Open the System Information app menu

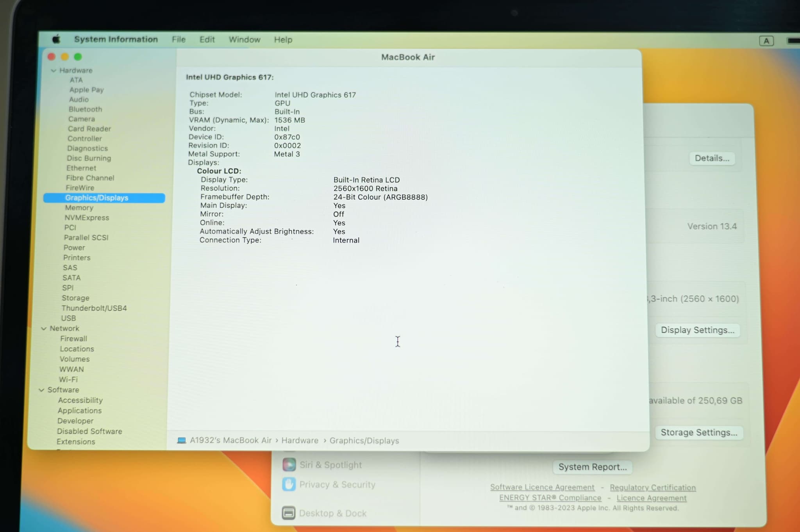[x=116, y=39]
